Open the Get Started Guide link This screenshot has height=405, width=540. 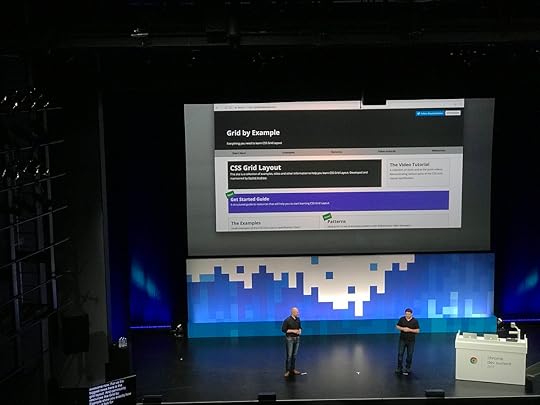click(x=250, y=199)
